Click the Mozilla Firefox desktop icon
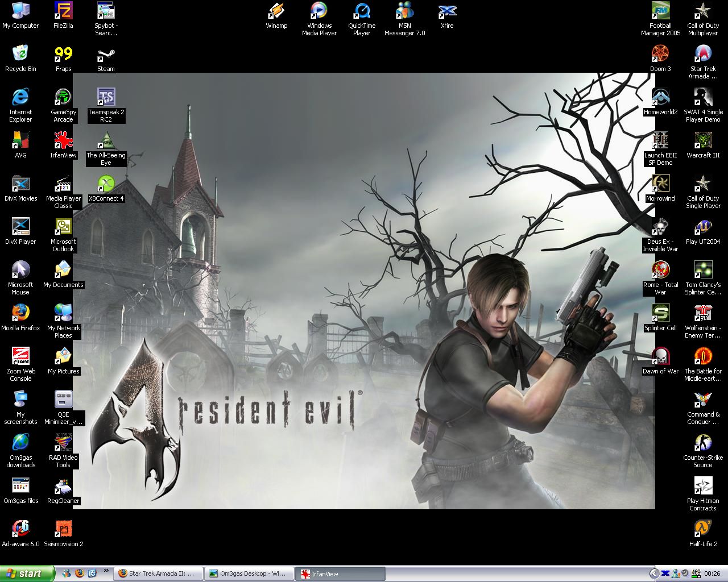Image resolution: width=728 pixels, height=582 pixels. point(20,314)
